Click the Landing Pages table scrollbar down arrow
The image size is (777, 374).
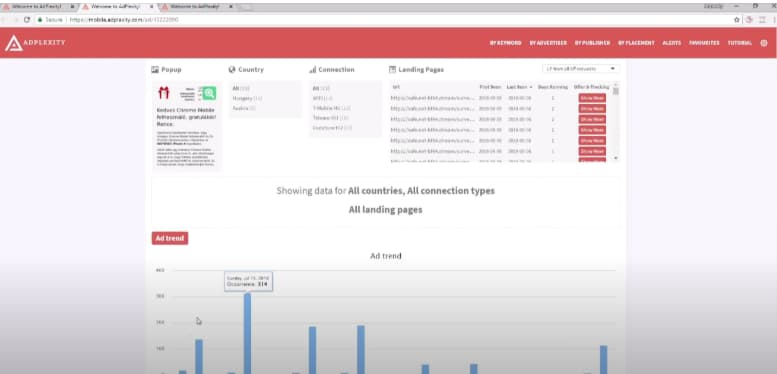click(x=616, y=158)
